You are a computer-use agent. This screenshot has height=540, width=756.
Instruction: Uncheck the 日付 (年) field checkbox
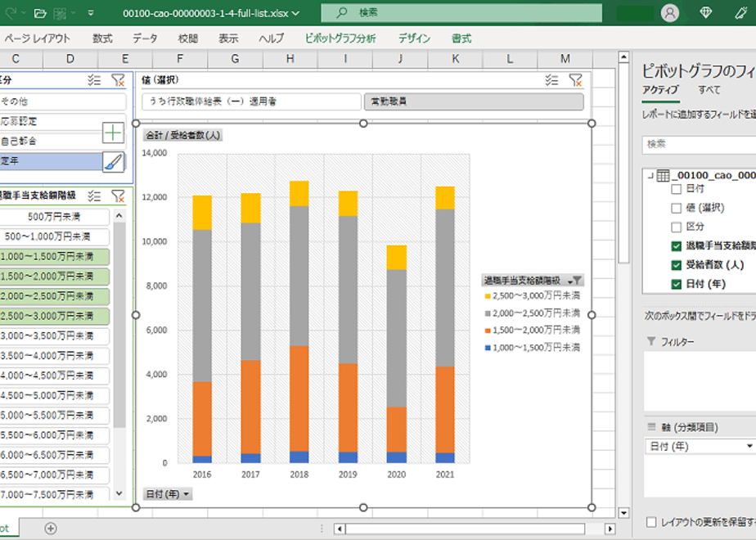676,285
